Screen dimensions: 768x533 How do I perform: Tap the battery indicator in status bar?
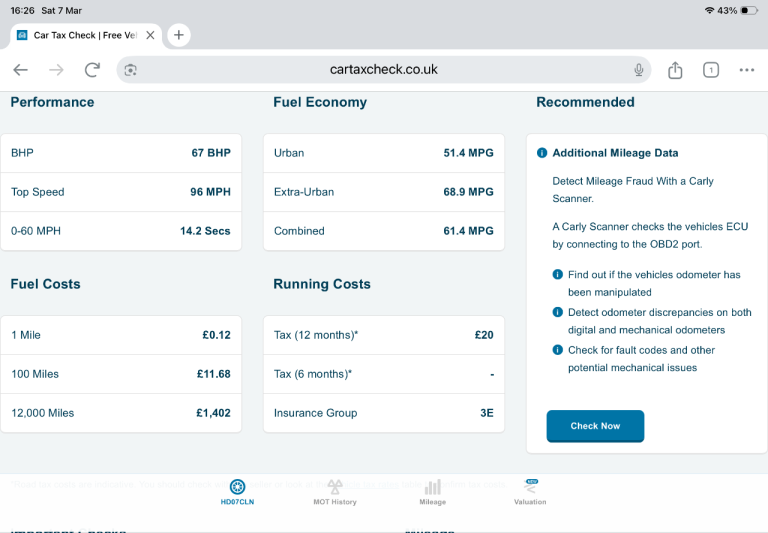point(749,10)
